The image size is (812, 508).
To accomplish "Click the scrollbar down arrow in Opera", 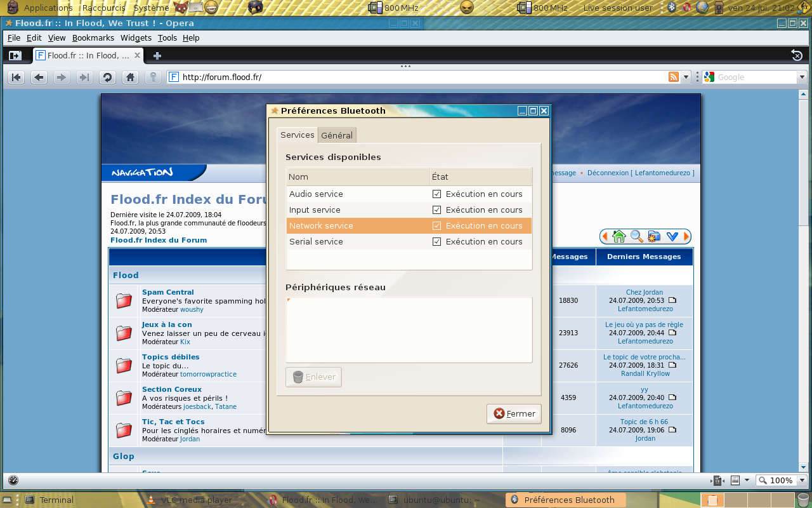I will [804, 467].
